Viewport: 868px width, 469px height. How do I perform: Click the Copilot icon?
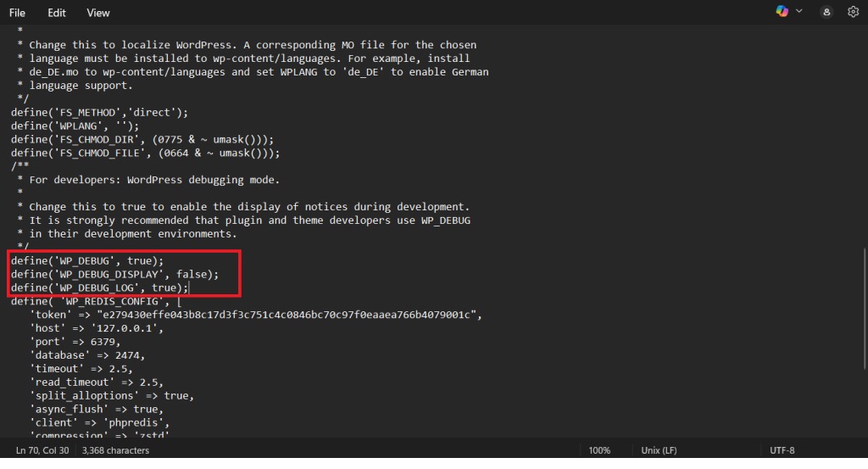pyautogui.click(x=782, y=11)
